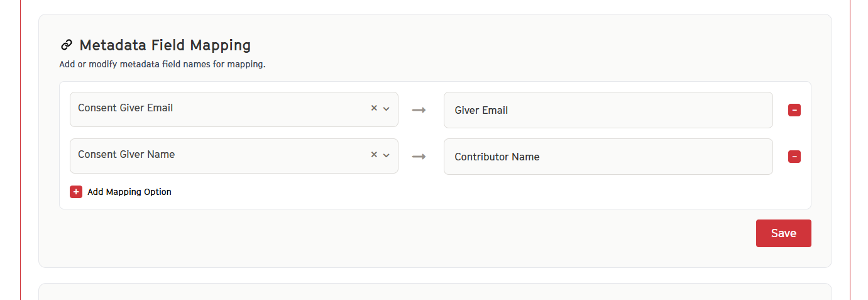Open the Consent Giver Email select box
The image size is (868, 300).
click(234, 109)
